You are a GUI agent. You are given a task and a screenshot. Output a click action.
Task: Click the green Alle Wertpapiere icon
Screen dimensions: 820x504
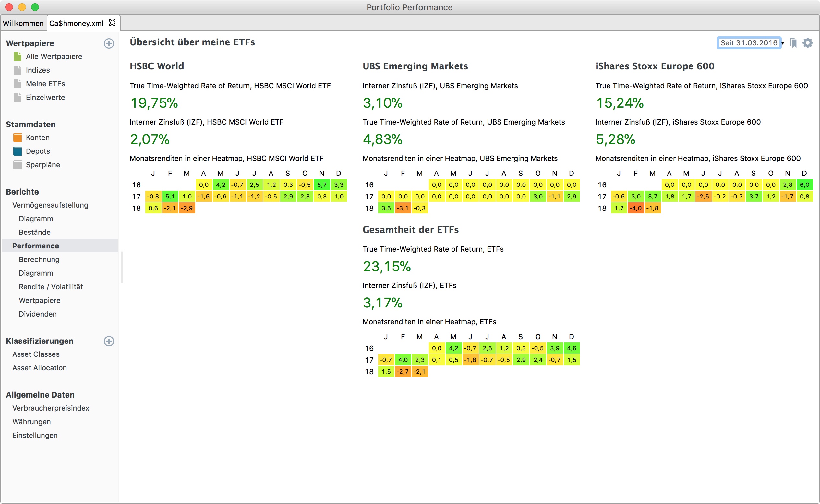click(17, 56)
